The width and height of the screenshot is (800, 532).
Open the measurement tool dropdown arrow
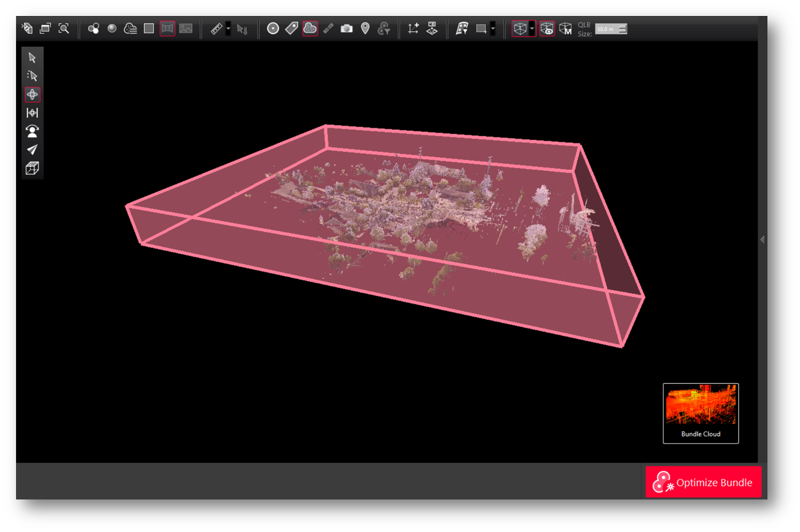[228, 29]
